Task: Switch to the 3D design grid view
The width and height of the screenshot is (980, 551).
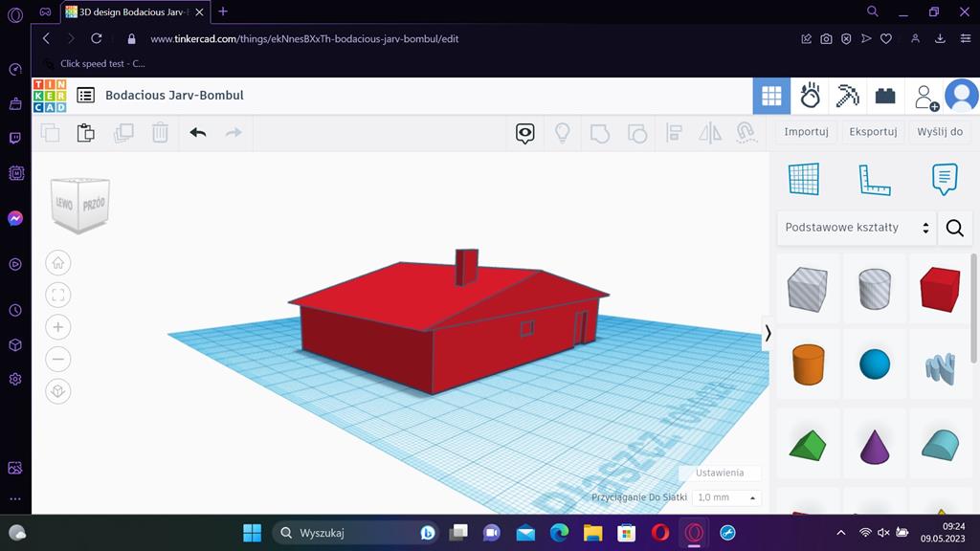Action: point(771,96)
